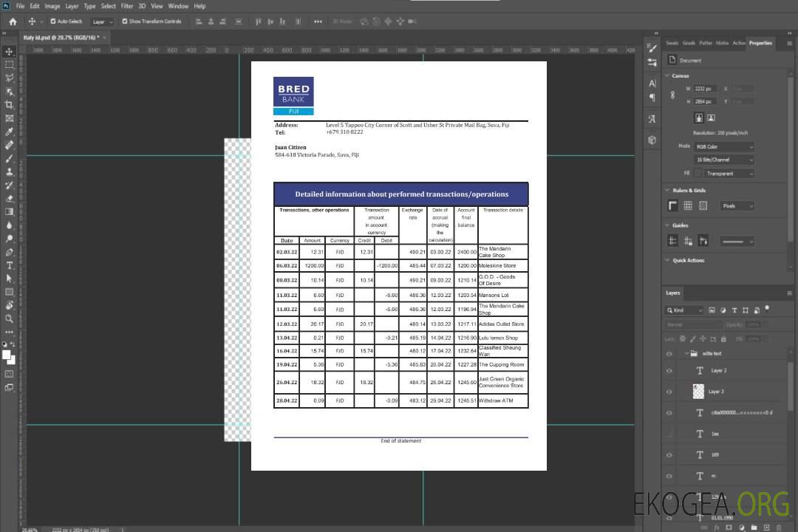Click the Delete layer trash icon
Image resolution: width=798 pixels, height=532 pixels.
779,528
